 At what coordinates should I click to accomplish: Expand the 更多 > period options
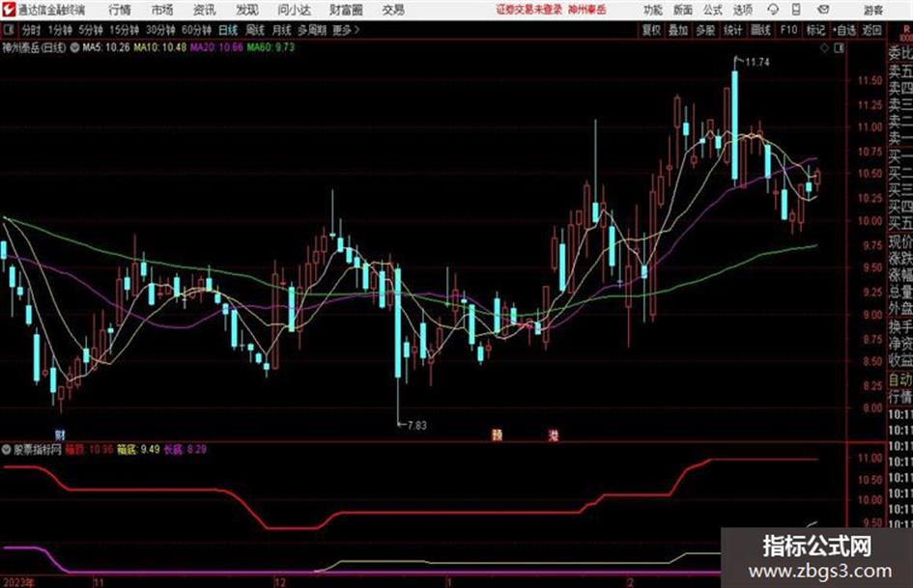tap(346, 30)
